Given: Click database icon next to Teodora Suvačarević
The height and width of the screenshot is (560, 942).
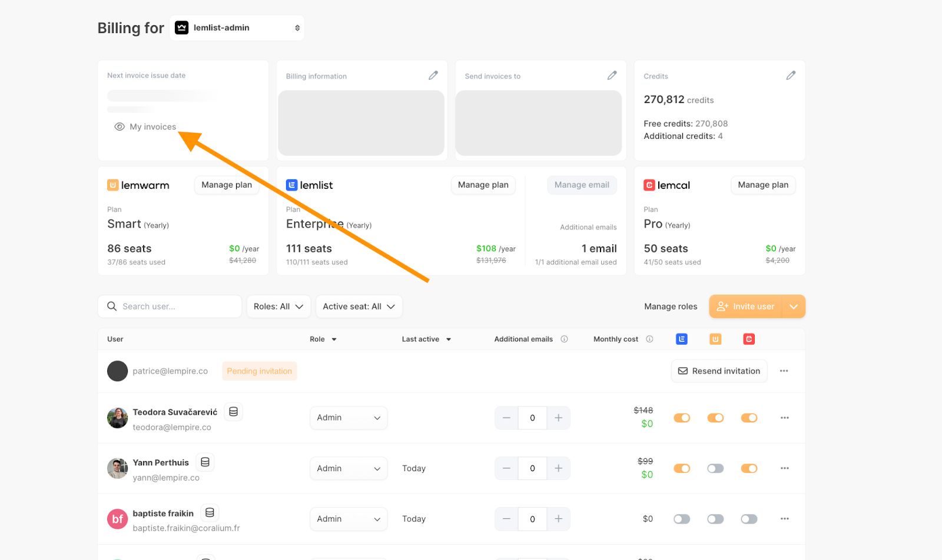Looking at the screenshot, I should (x=233, y=412).
